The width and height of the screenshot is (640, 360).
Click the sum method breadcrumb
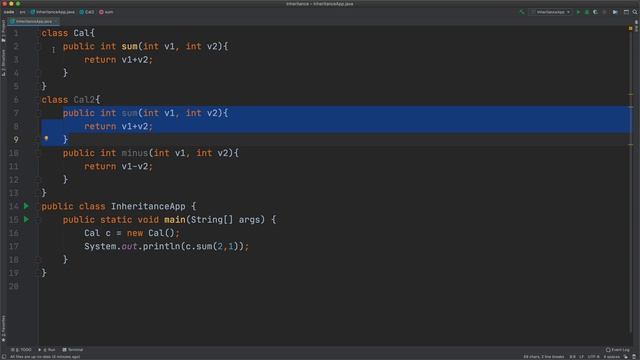point(106,12)
